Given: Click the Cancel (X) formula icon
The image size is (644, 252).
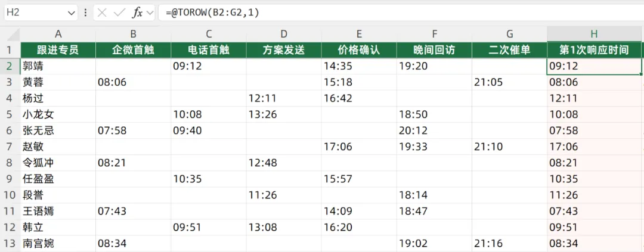Looking at the screenshot, I should [103, 13].
